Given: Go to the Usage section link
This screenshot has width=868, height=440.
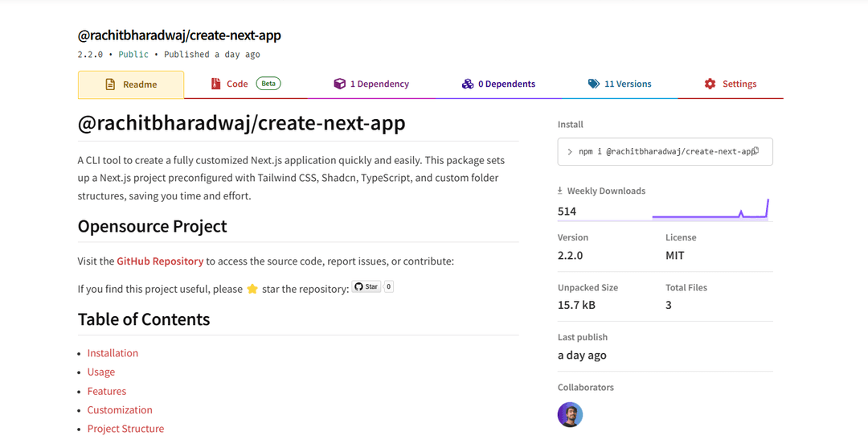Looking at the screenshot, I should coord(101,372).
